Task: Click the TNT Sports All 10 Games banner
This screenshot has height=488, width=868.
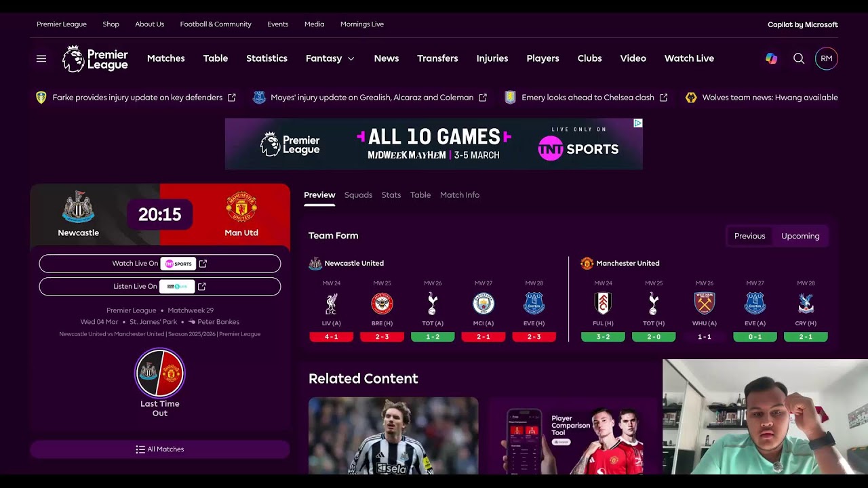Action: click(x=434, y=144)
